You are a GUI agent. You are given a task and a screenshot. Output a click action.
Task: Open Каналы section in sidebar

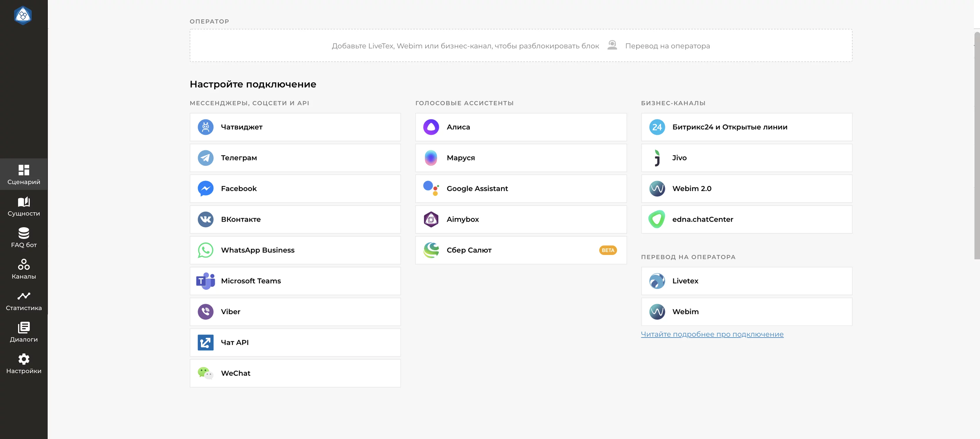(24, 268)
